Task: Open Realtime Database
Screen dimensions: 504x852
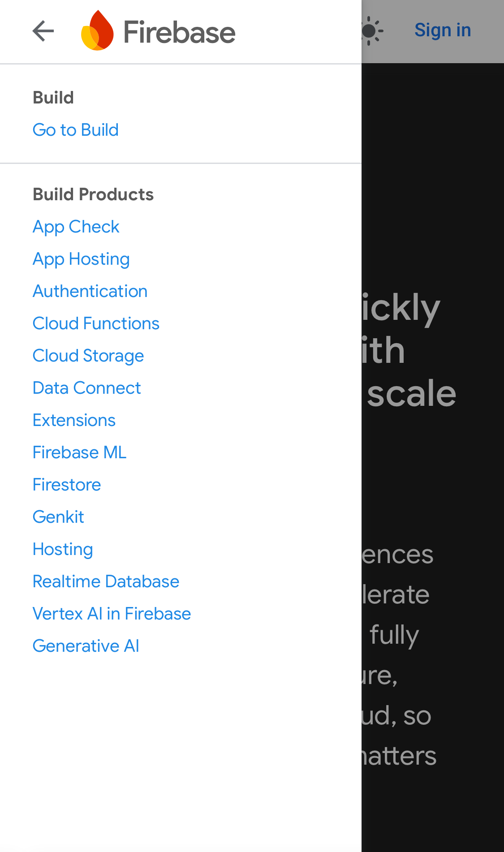Action: (106, 581)
